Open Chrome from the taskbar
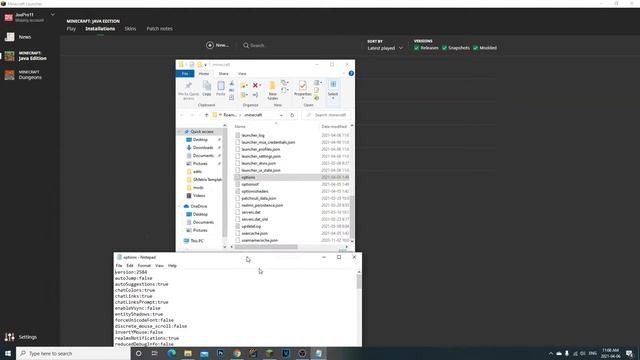Screen dimensions: 640x360 237,353
